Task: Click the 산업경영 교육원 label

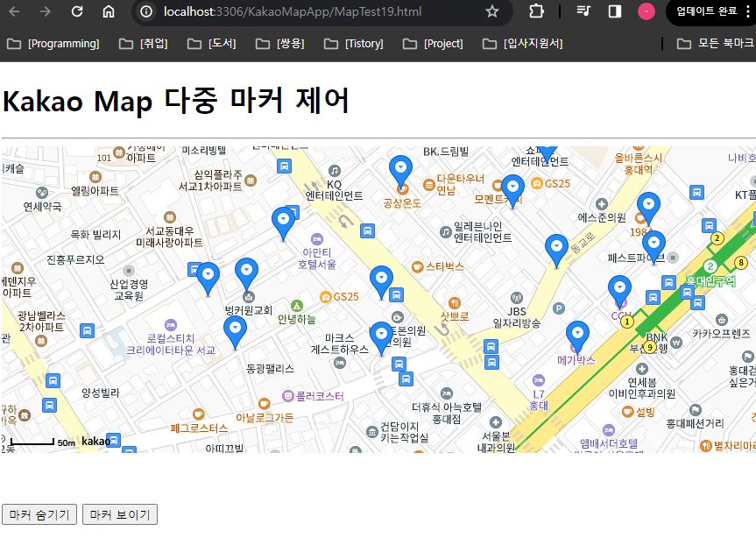Action: point(129,290)
